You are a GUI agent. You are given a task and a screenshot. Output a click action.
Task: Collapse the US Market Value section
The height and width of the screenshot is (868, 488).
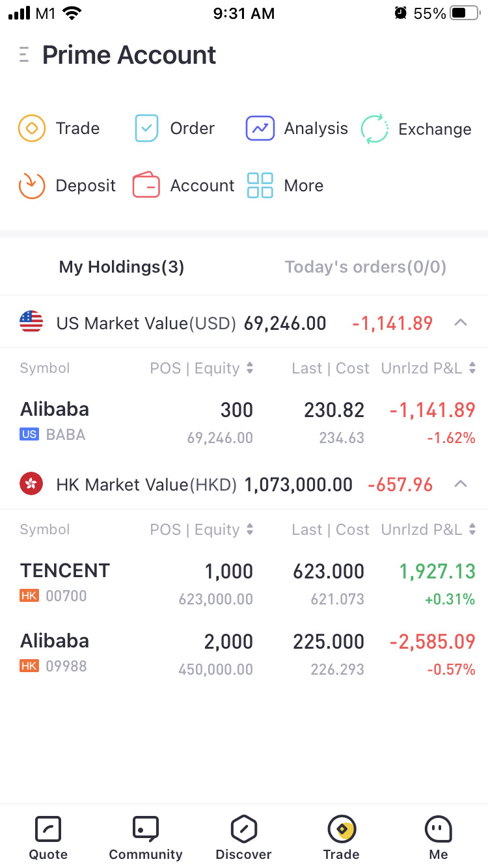[x=460, y=322]
